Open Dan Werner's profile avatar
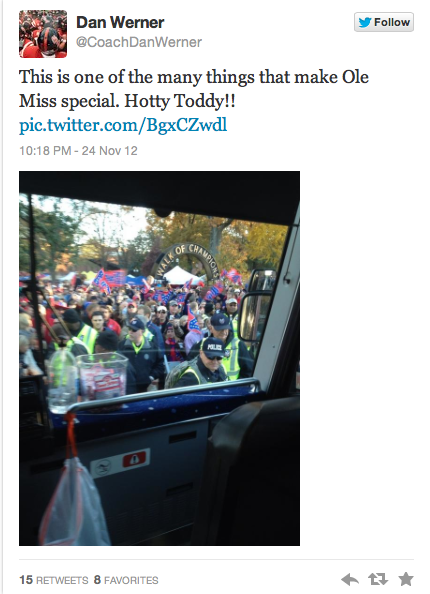 point(43,34)
